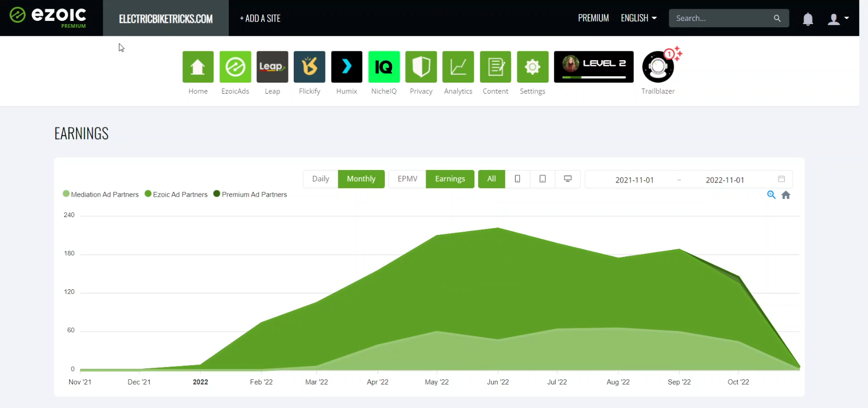The width and height of the screenshot is (868, 408).
Task: Click Add a Site
Action: (260, 18)
